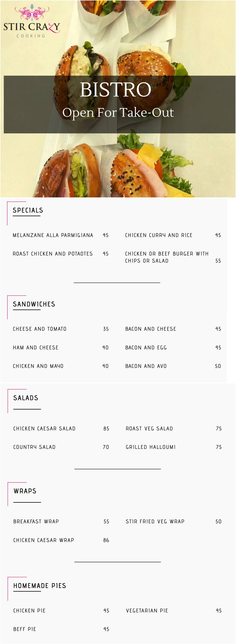Screen dimensions: 236x644
Task: Select Roast Chicken and Potatoes
Action: point(52,254)
